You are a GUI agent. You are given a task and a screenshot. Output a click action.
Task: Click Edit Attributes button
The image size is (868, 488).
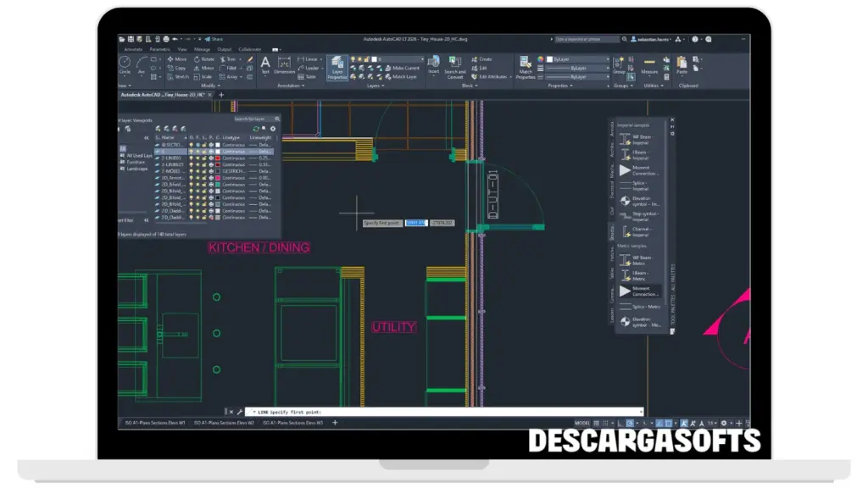coord(489,77)
